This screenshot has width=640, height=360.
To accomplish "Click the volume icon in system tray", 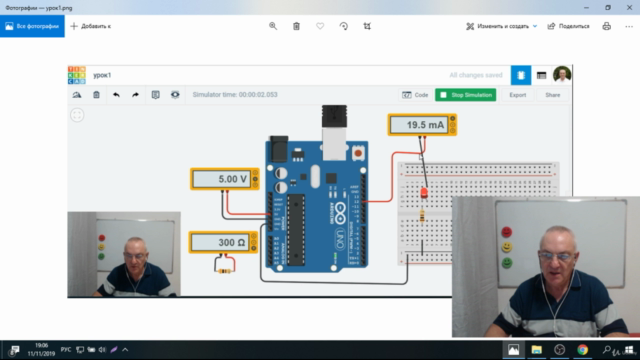I will click(x=102, y=350).
